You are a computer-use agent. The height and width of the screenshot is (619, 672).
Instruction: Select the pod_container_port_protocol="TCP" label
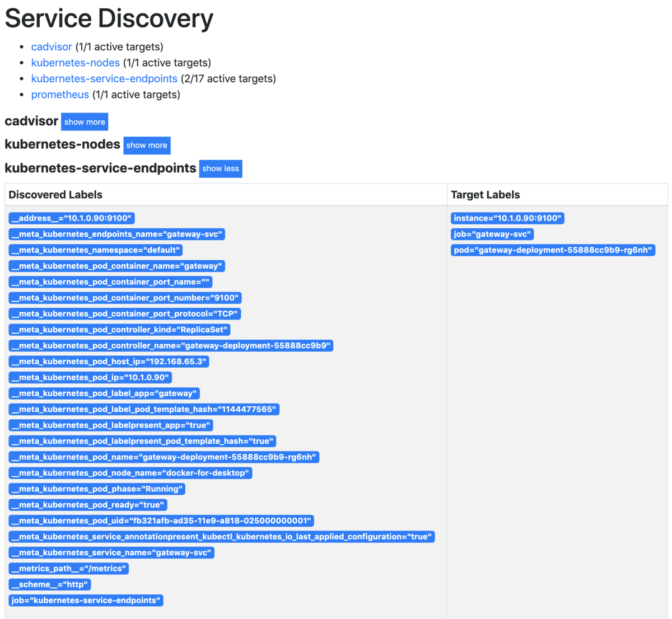(x=125, y=314)
